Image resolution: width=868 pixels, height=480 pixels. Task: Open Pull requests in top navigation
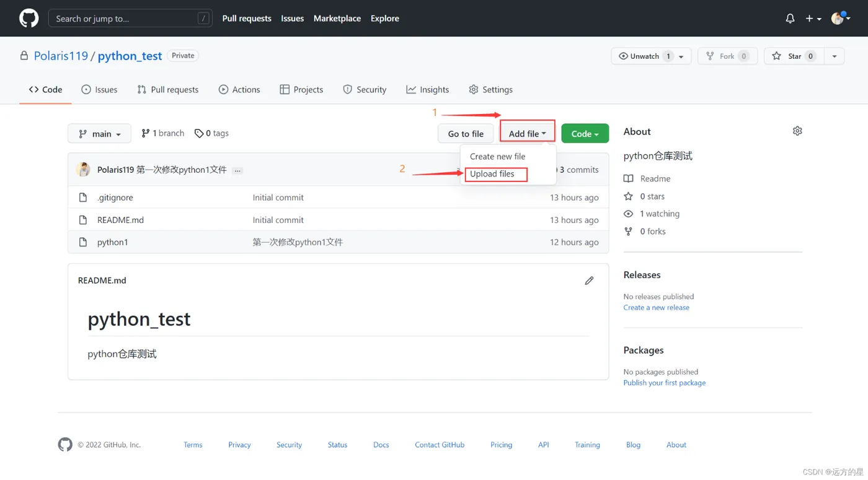[247, 19]
